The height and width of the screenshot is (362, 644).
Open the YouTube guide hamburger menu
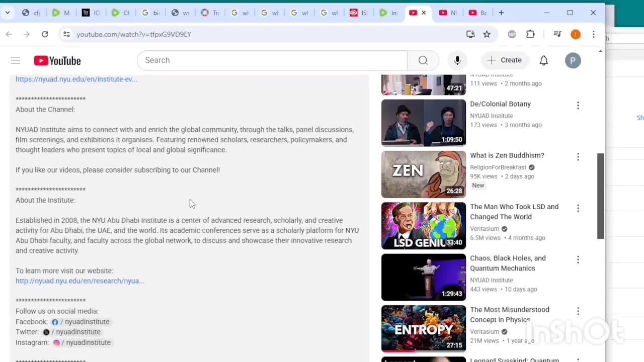tap(16, 61)
